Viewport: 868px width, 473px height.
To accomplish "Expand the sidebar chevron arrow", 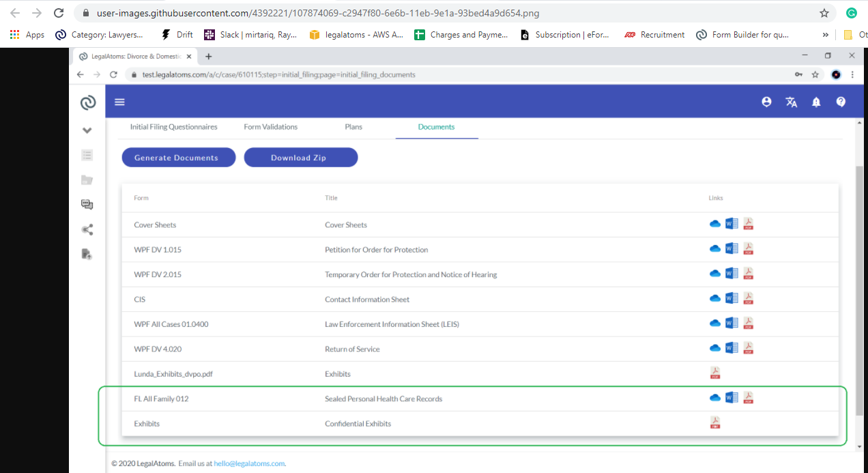I will coord(87,130).
